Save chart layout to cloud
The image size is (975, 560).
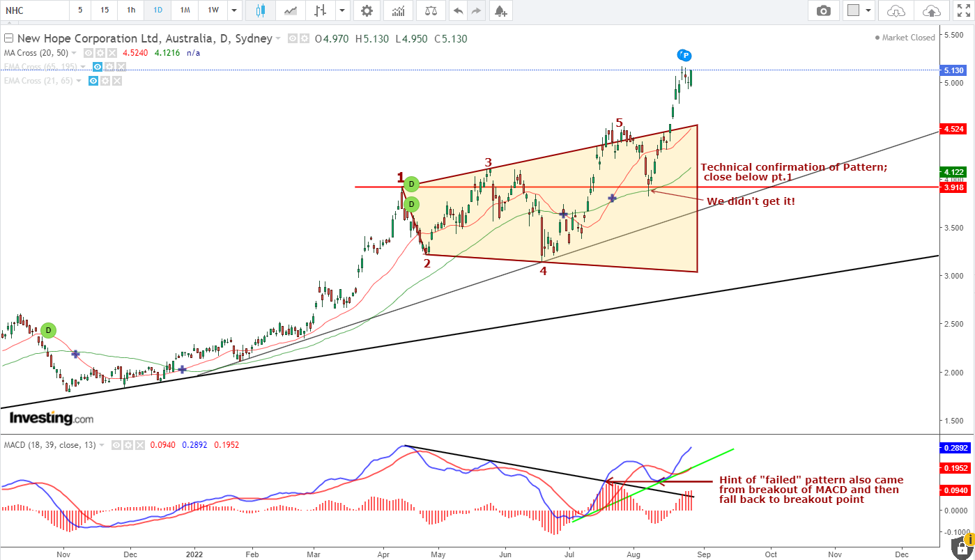click(931, 10)
